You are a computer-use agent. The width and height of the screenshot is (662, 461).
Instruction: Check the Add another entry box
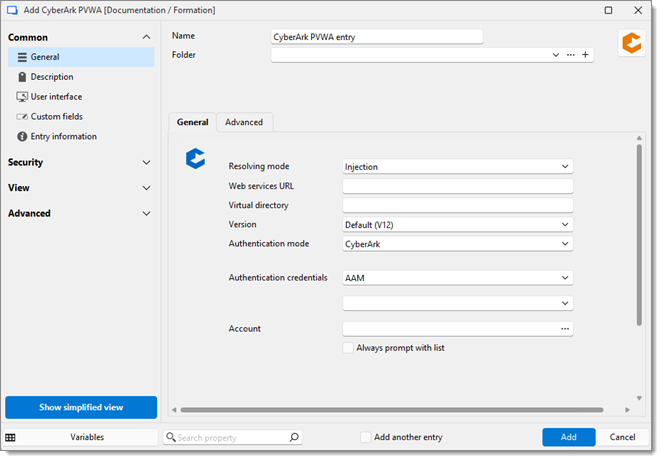click(366, 437)
